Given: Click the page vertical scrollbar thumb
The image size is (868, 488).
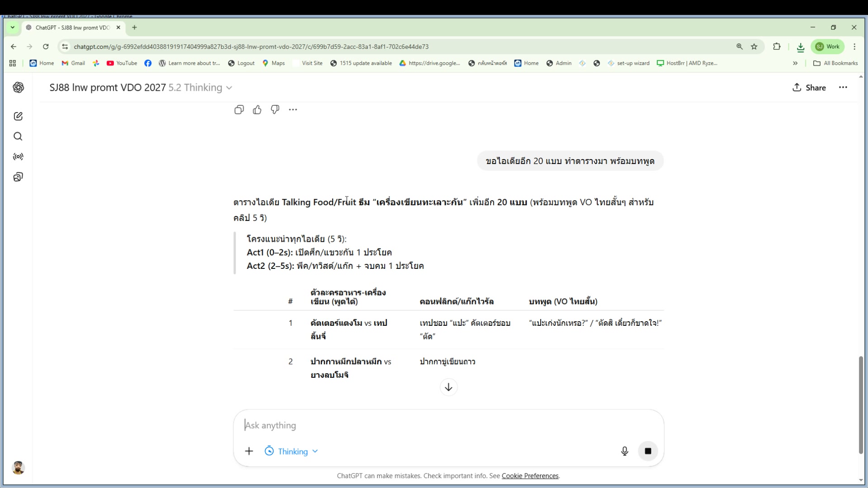Looking at the screenshot, I should coord(861,404).
